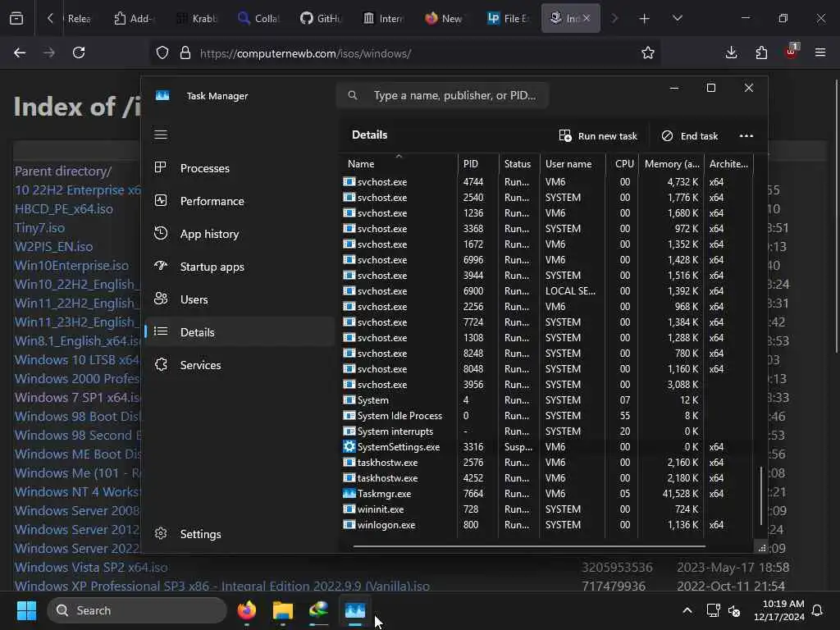Select svchost.exe with PID 4744
The width and height of the screenshot is (840, 630).
546,182
